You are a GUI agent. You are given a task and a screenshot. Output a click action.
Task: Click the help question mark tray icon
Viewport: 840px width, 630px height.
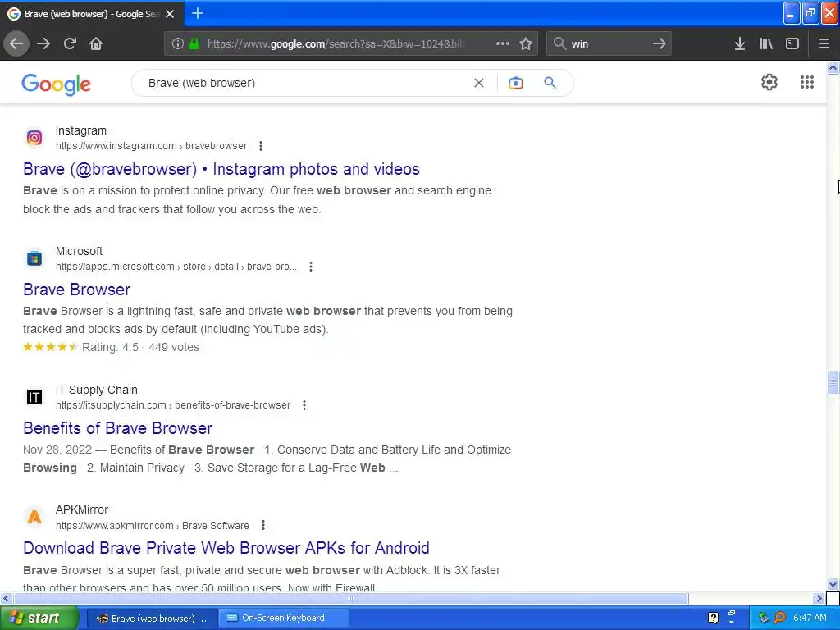coord(713,618)
